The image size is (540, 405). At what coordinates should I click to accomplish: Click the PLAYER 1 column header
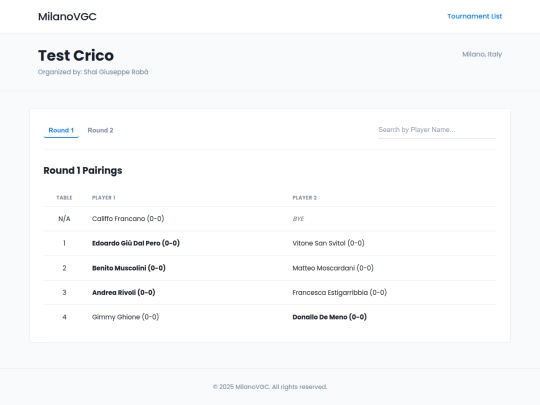click(x=104, y=198)
